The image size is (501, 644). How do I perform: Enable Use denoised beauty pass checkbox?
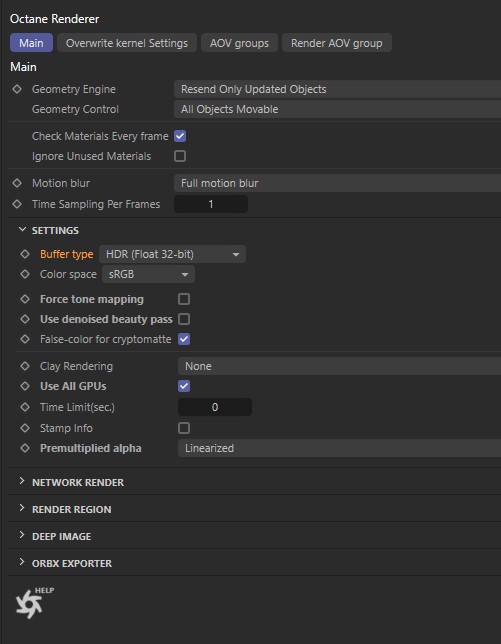click(x=184, y=319)
